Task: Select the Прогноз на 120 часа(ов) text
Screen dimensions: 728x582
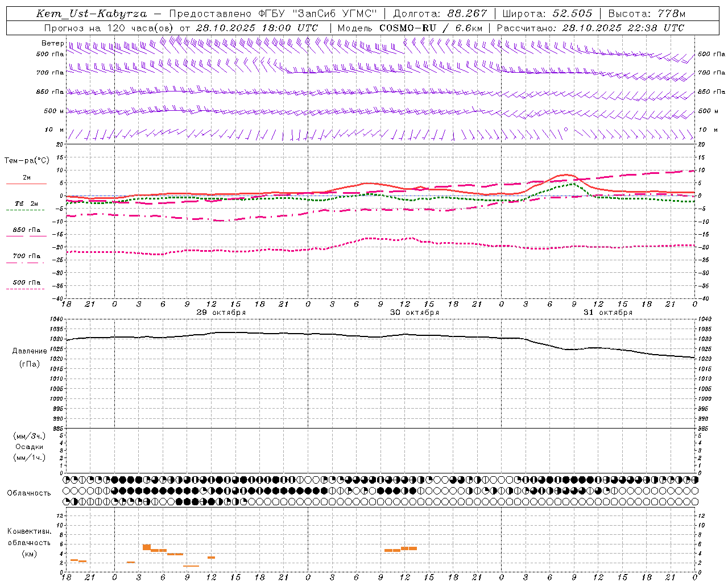Action: pos(109,28)
